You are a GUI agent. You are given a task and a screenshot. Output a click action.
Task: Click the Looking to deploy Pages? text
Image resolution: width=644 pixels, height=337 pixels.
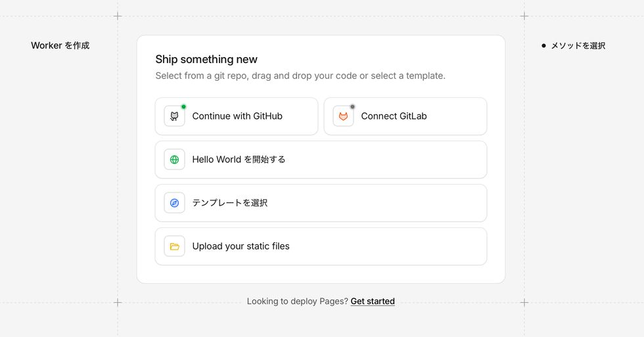pyautogui.click(x=297, y=302)
